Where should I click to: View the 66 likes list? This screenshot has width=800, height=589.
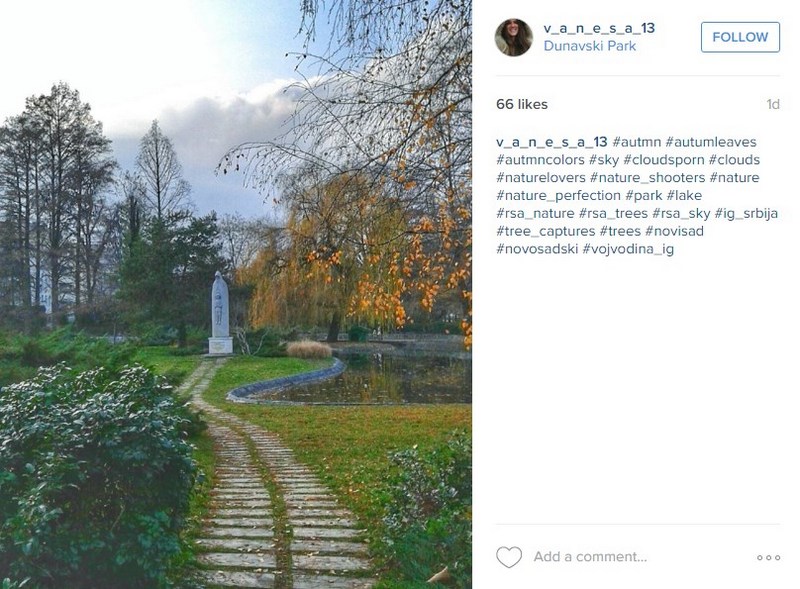coord(521,104)
